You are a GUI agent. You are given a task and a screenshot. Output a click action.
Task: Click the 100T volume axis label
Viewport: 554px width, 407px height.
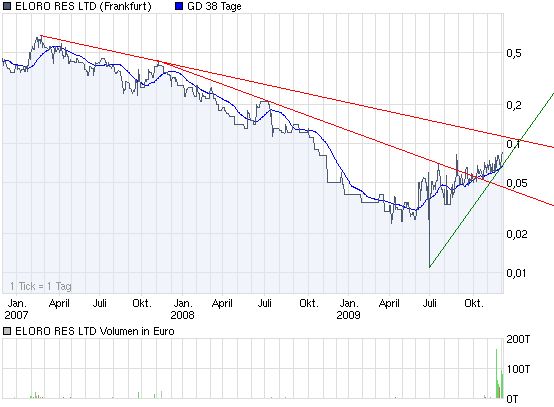coord(518,369)
